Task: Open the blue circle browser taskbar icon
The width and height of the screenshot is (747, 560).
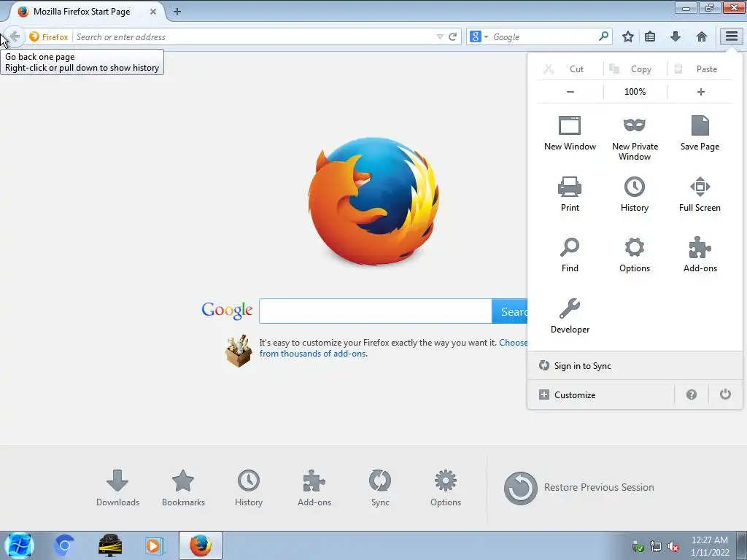Action: pos(65,545)
